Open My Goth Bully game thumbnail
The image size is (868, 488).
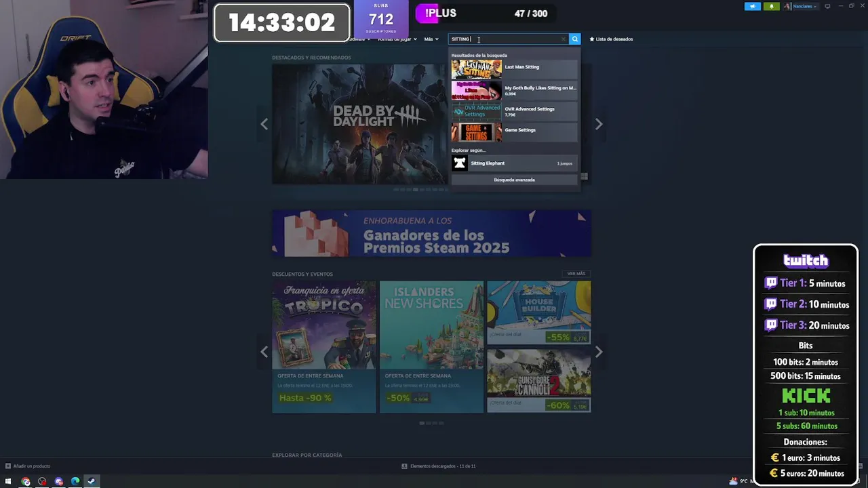(x=477, y=90)
